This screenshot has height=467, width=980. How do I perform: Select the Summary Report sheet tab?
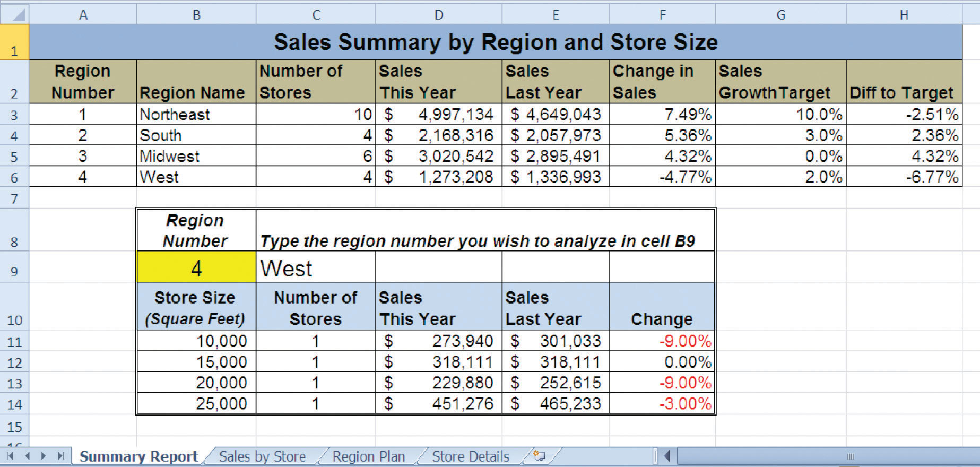(x=138, y=456)
